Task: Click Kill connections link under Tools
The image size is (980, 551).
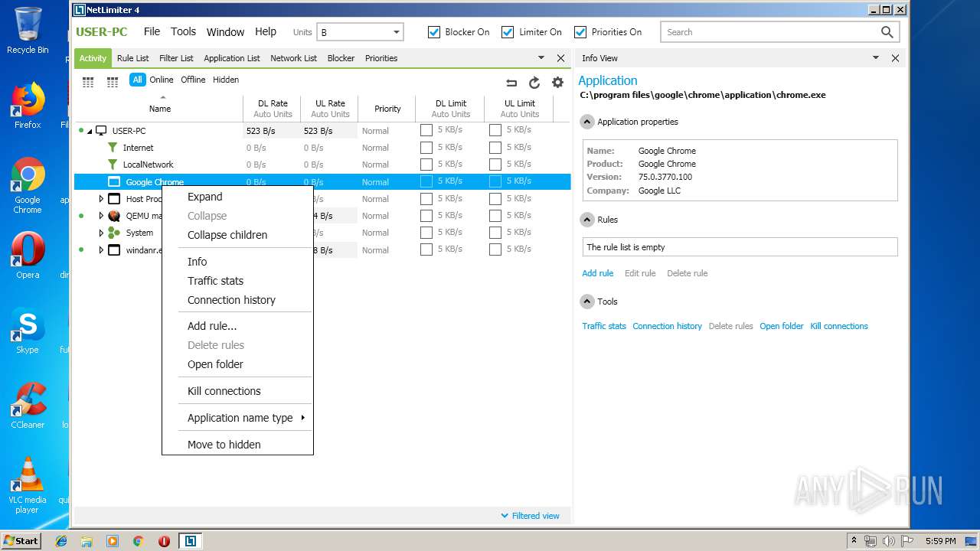Action: (839, 326)
